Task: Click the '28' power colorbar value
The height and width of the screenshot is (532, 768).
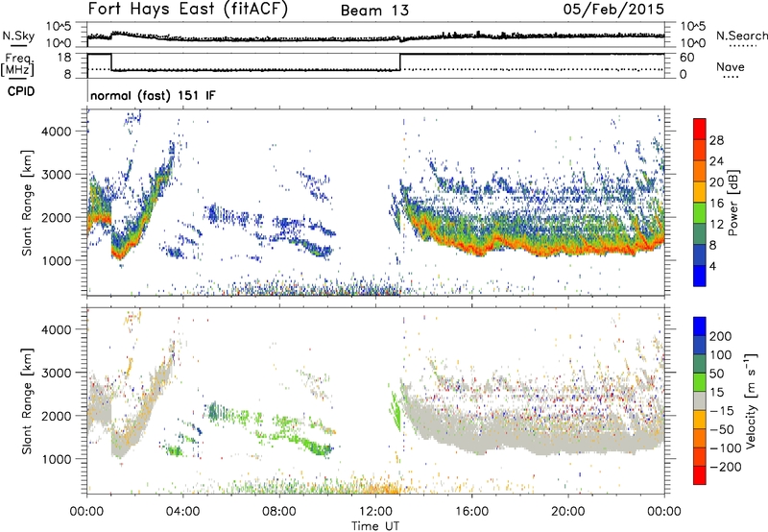Action: point(716,140)
